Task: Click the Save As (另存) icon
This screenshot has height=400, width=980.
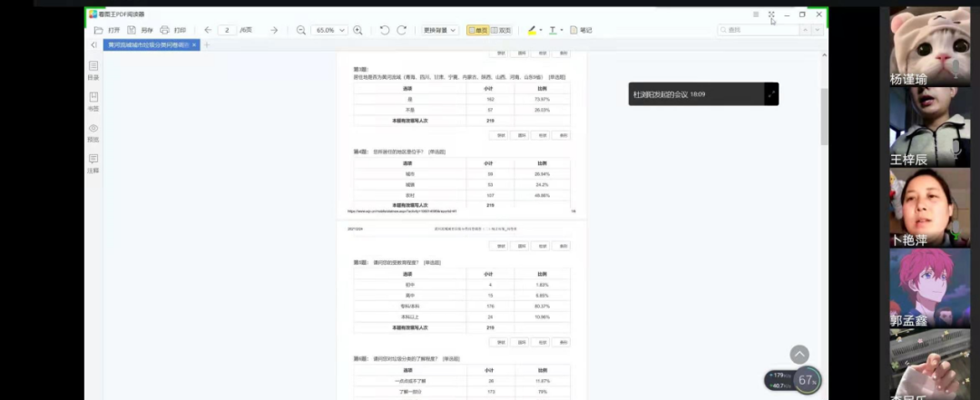Action: (x=132, y=30)
